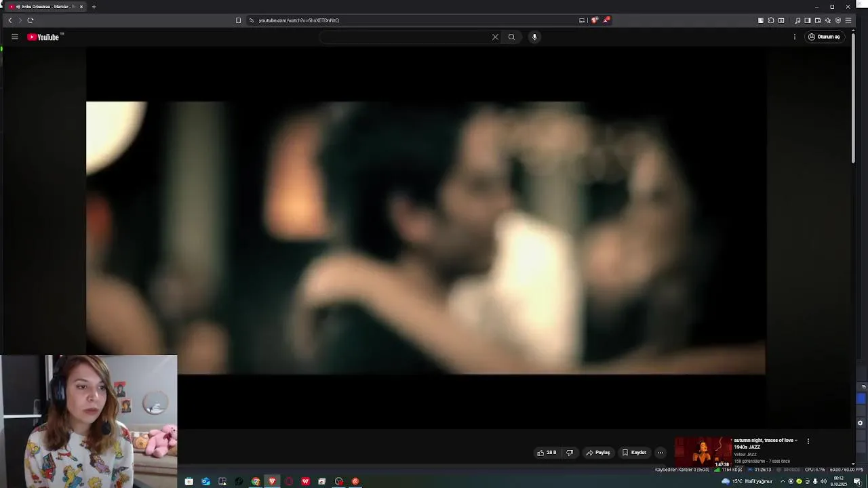Click the browser back arrow
Viewport: 868px width, 488px height.
(9, 20)
